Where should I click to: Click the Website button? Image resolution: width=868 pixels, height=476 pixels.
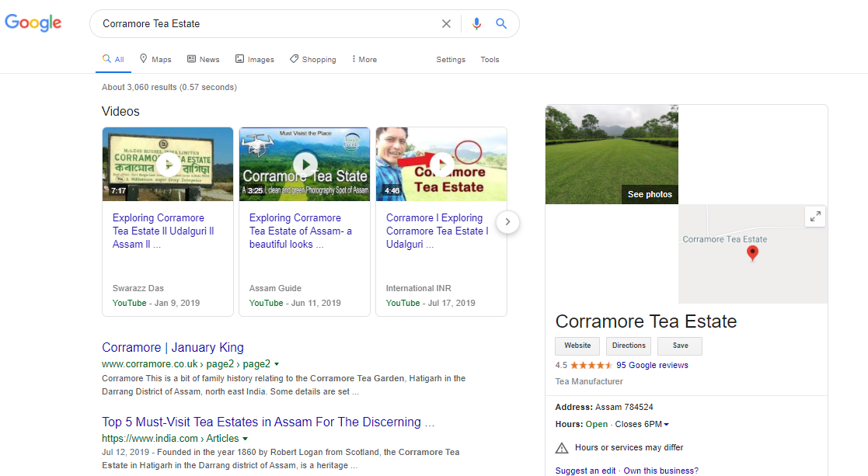pyautogui.click(x=577, y=346)
